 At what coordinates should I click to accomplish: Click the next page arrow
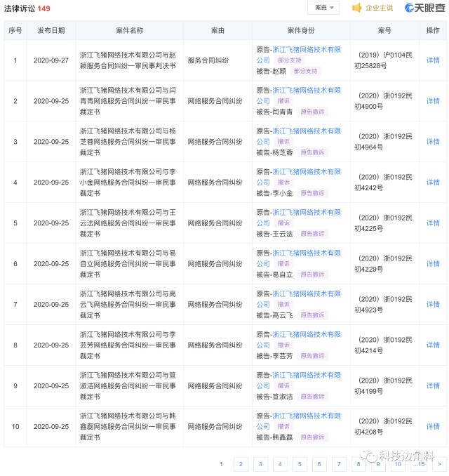[x=439, y=464]
